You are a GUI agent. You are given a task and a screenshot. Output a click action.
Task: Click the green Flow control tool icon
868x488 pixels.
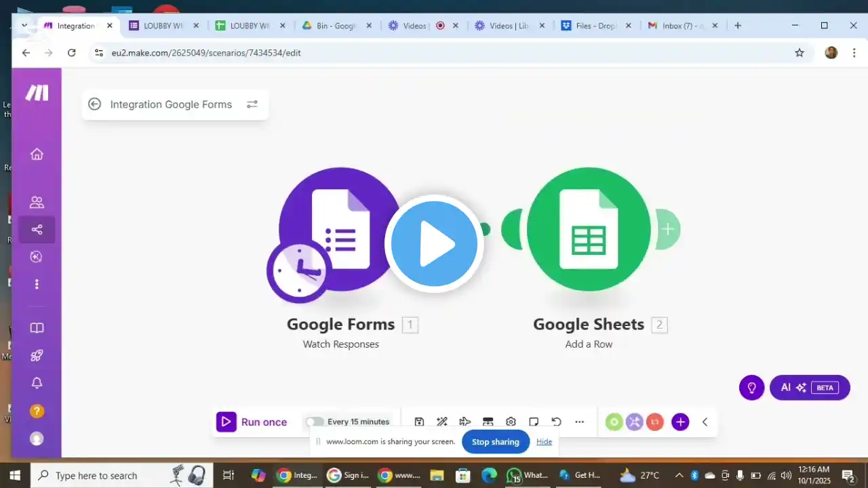coord(614,422)
